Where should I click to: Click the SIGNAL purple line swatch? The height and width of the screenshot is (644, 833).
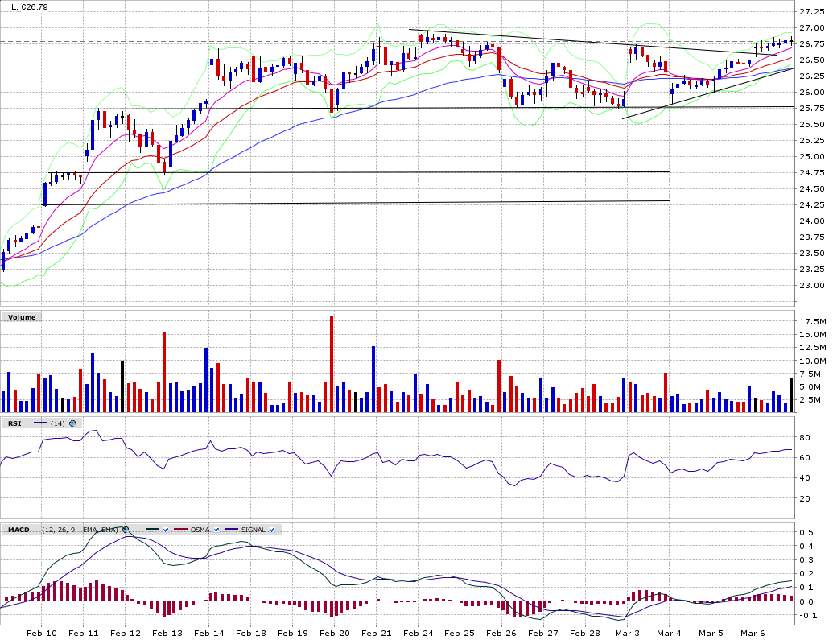[232, 530]
